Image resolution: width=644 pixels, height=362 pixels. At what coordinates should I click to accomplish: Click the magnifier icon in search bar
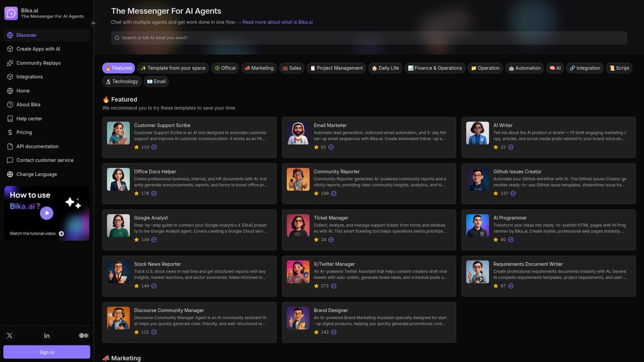[x=117, y=38]
